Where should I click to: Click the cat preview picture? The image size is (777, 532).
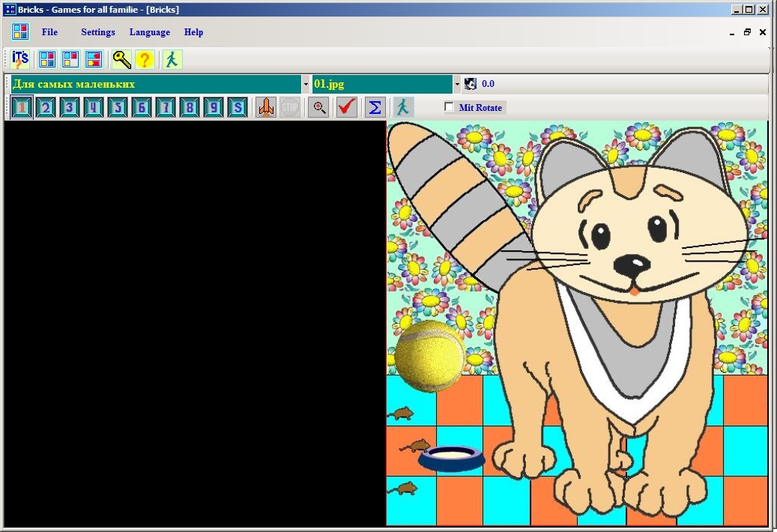pyautogui.click(x=577, y=324)
